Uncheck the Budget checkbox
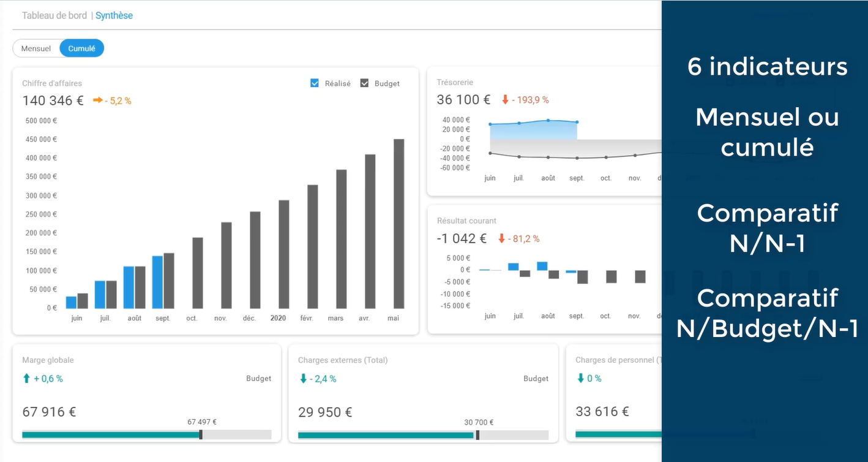 pos(364,83)
